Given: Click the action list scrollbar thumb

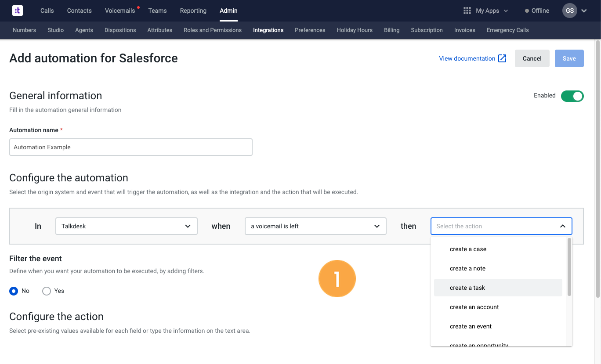Looking at the screenshot, I should (x=569, y=267).
